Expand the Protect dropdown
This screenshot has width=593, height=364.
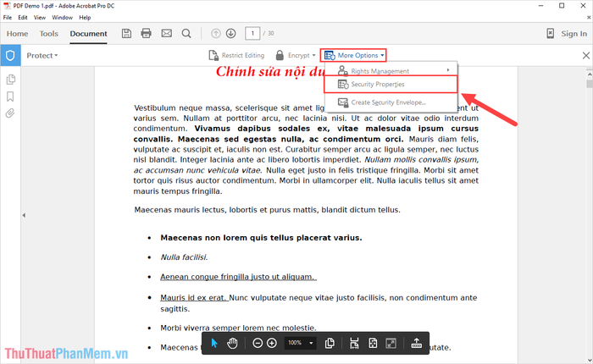pos(42,56)
